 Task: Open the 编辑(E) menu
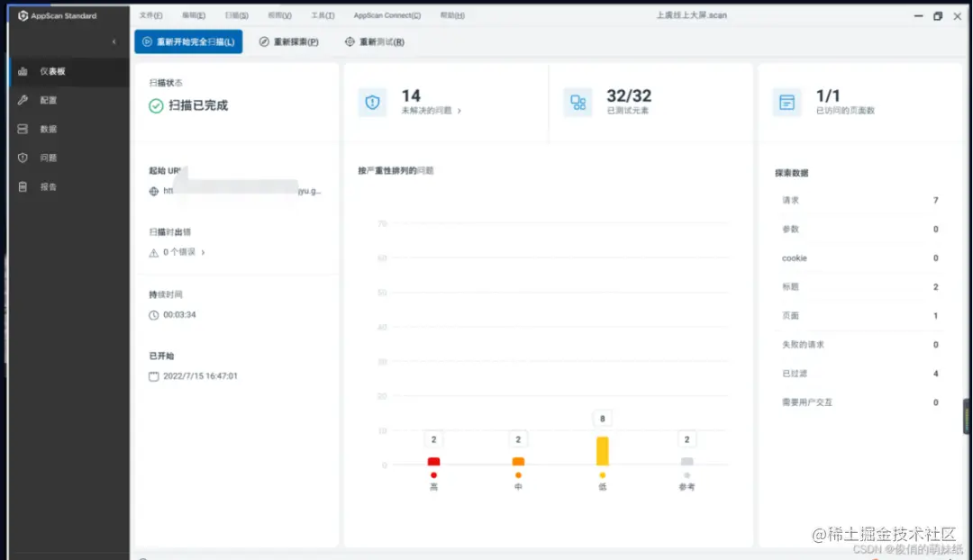pos(194,15)
